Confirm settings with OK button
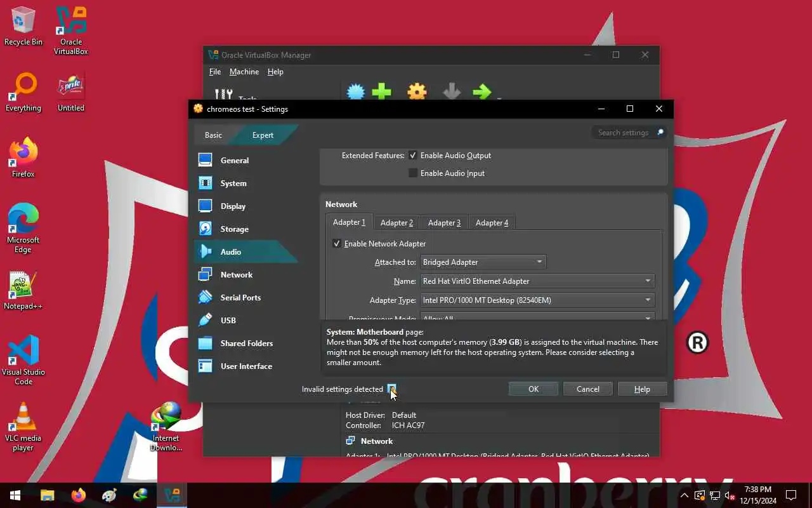Screen dimensions: 812x508 coord(534,389)
